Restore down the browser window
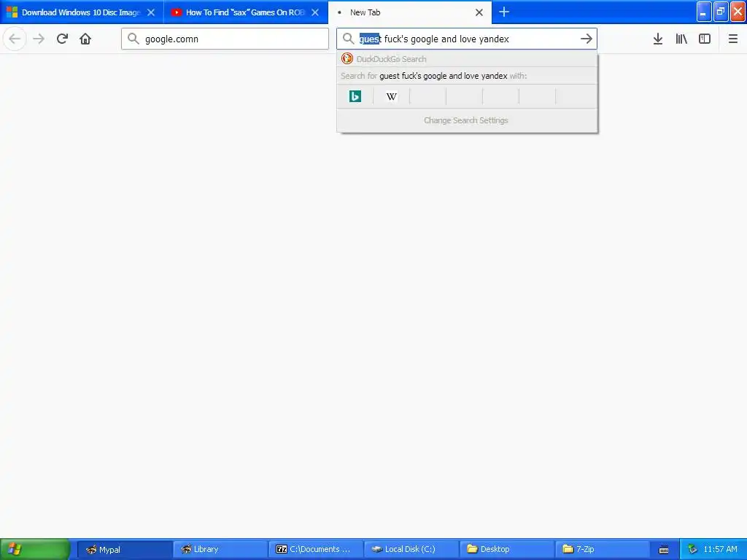The width and height of the screenshot is (747, 560). pyautogui.click(x=721, y=12)
